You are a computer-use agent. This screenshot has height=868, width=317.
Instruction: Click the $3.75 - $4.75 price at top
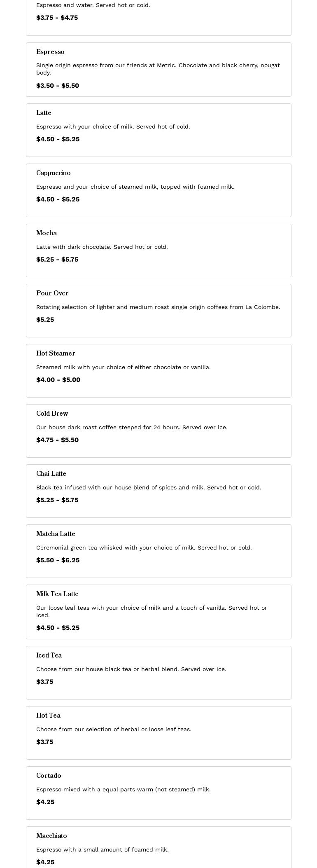click(x=57, y=18)
